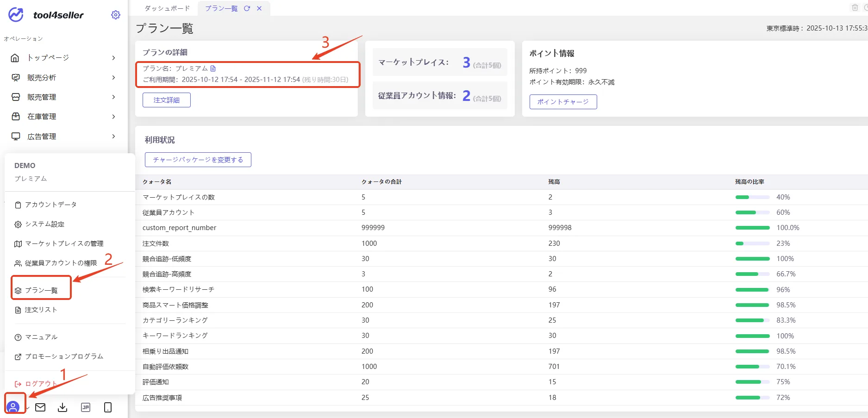Screen dimensions: 868x418
Task: Expand the 在庫管理 menu chevron
Action: point(113,117)
